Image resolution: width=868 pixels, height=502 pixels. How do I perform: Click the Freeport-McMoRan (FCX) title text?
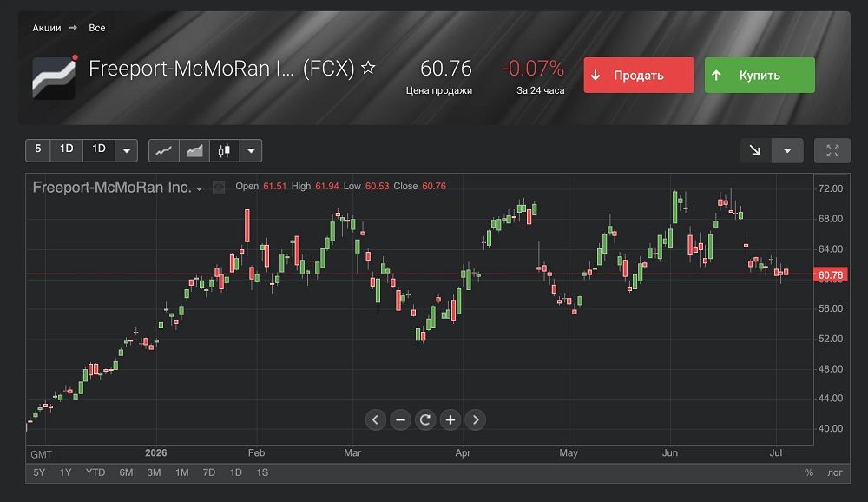point(221,68)
